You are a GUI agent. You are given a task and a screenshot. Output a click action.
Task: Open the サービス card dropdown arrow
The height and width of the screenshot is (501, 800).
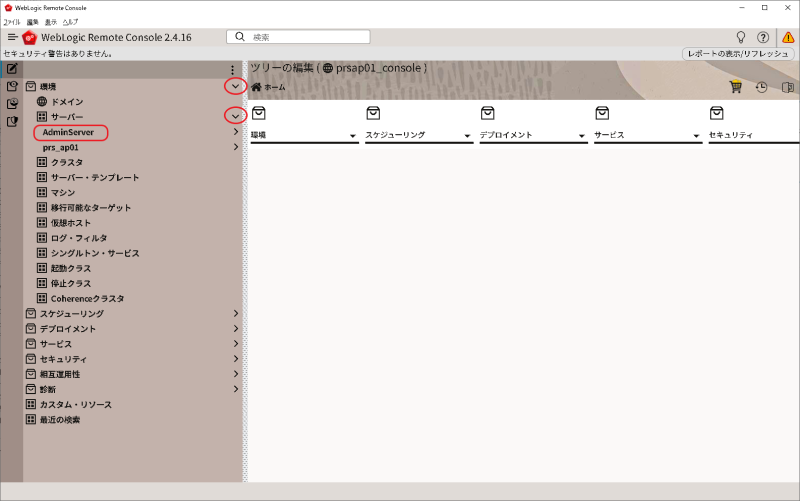[x=696, y=136]
